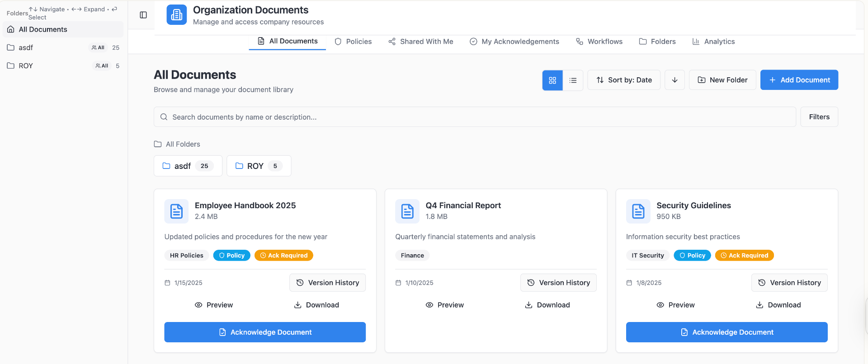This screenshot has width=868, height=364.
Task: Open Version History for Employee Handbook 2025
Action: point(328,283)
